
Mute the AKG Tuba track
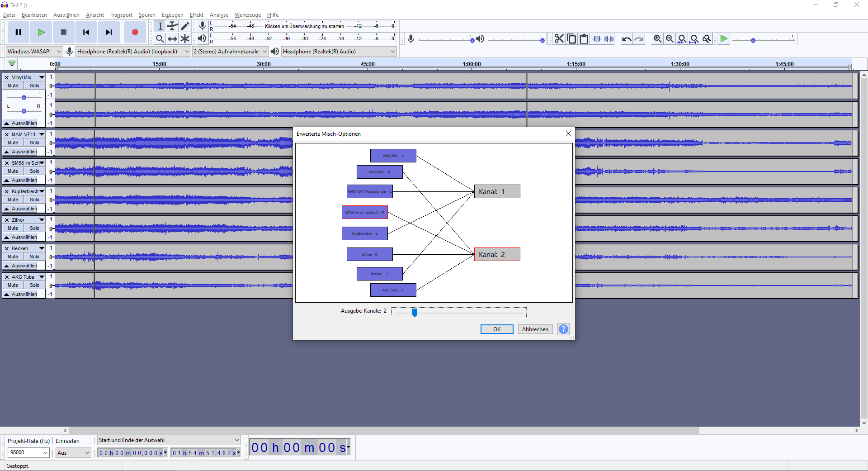pos(13,285)
